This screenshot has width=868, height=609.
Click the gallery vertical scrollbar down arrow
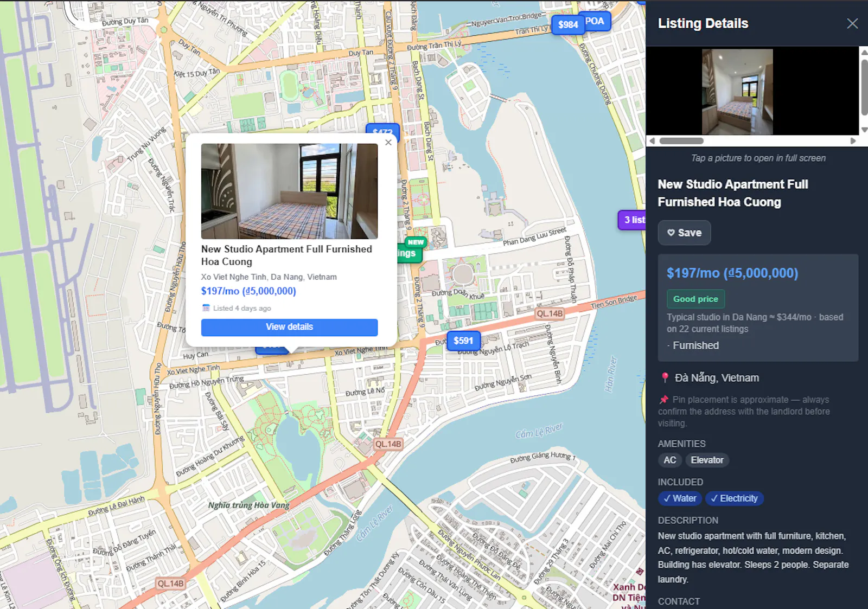point(864,130)
